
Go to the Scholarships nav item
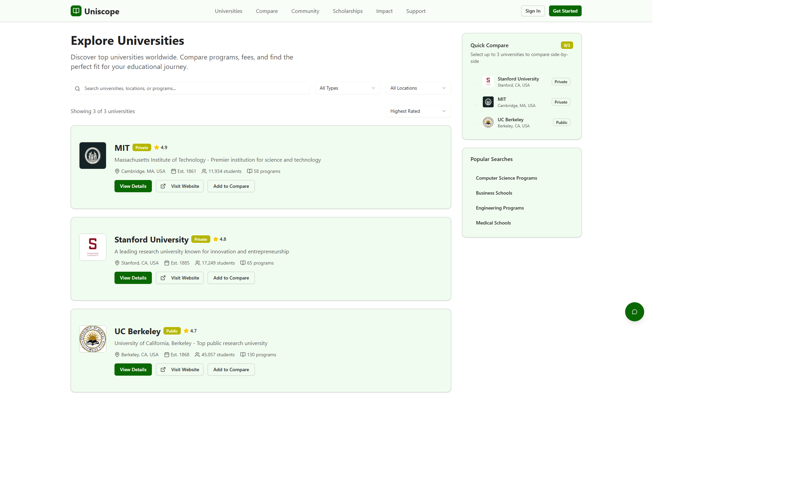click(x=348, y=11)
